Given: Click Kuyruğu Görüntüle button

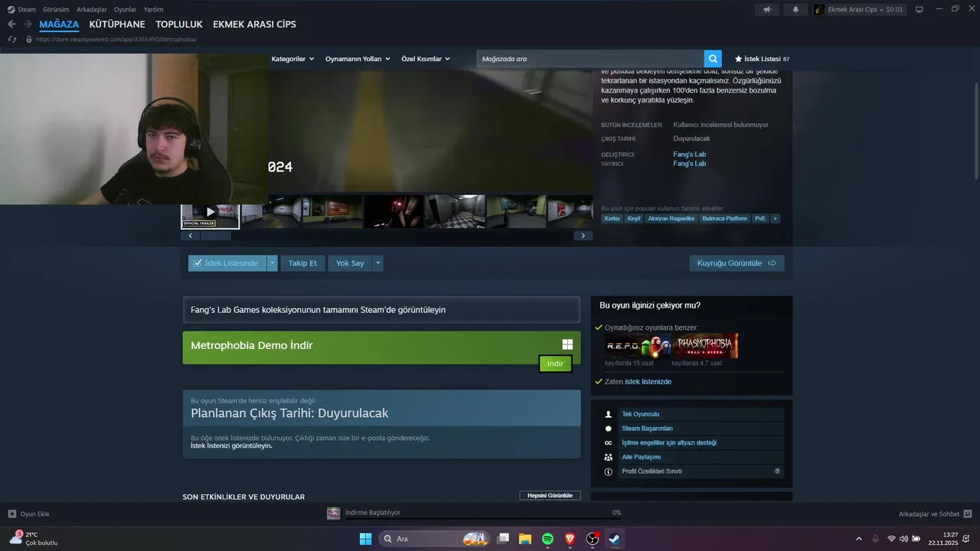Looking at the screenshot, I should [x=737, y=263].
